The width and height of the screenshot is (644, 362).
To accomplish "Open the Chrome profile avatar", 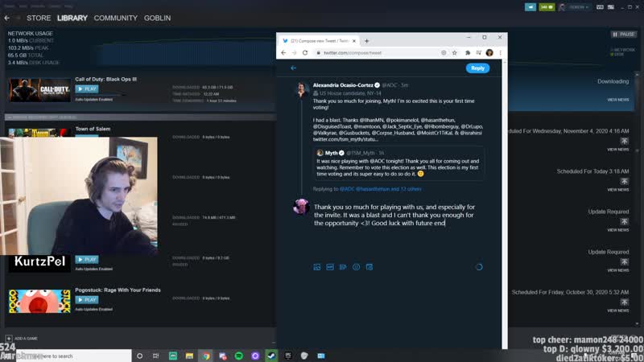I will tap(489, 53).
